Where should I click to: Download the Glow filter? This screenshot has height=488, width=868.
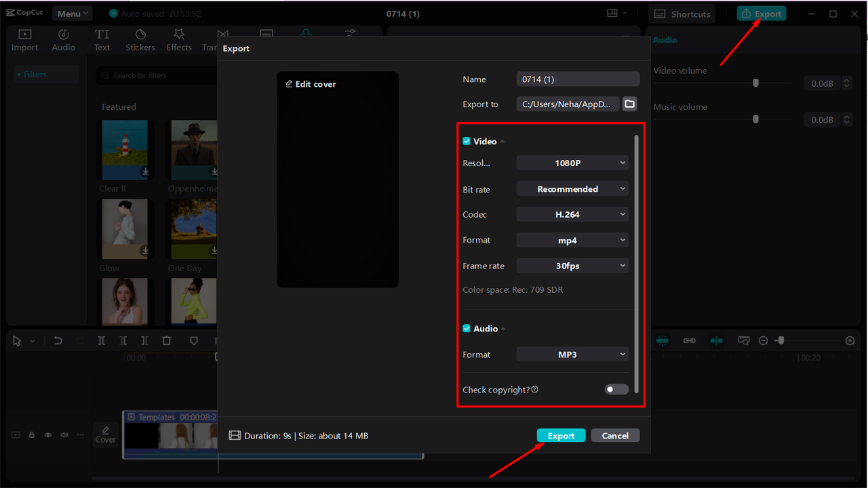point(144,250)
